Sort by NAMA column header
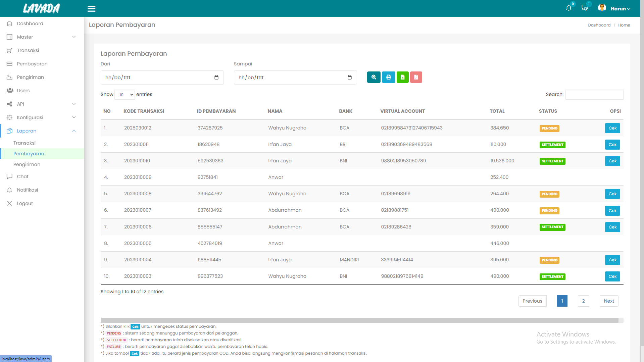Image resolution: width=644 pixels, height=362 pixels. coord(275,111)
